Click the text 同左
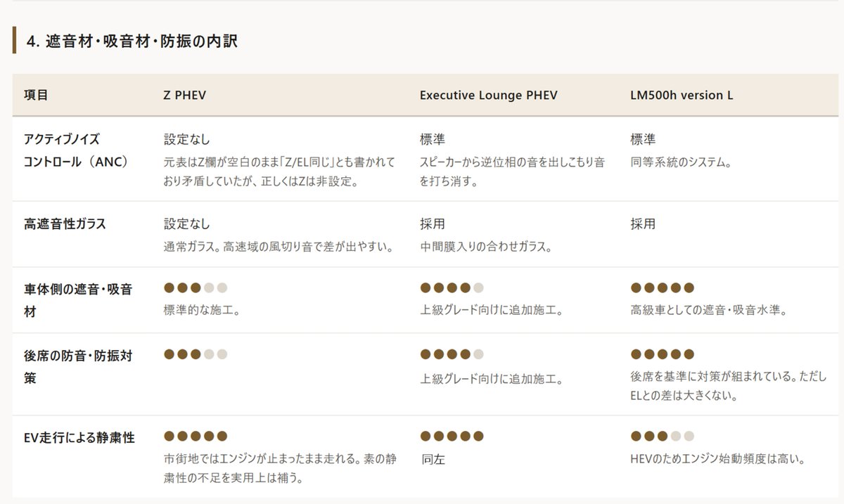Screen dimensions: 844x504 [x=433, y=460]
